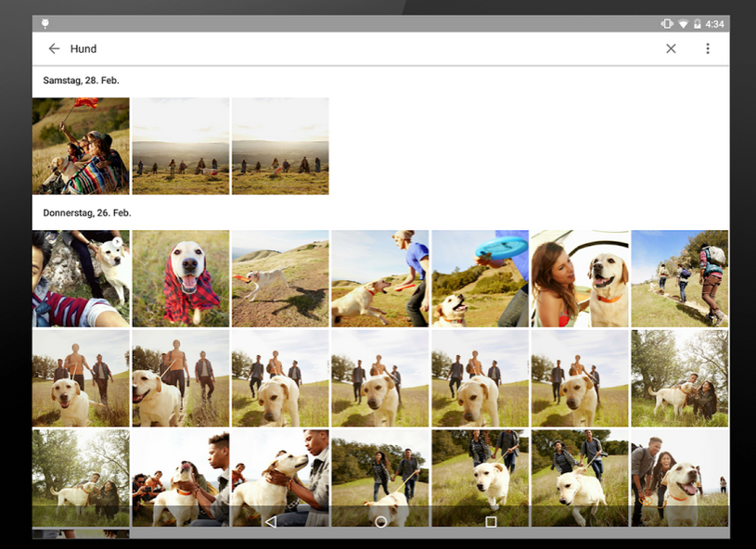
Task: Open dog wearing red plaid scarf photo
Action: [180, 278]
